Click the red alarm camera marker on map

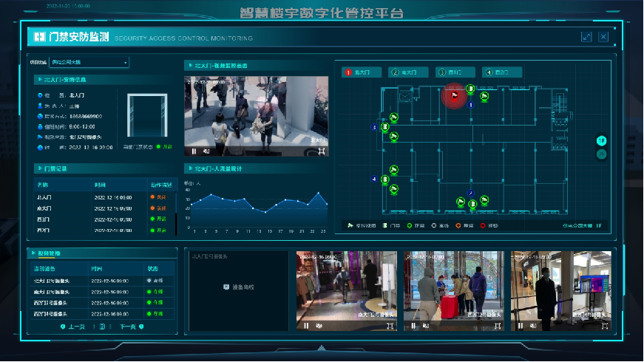[x=455, y=95]
